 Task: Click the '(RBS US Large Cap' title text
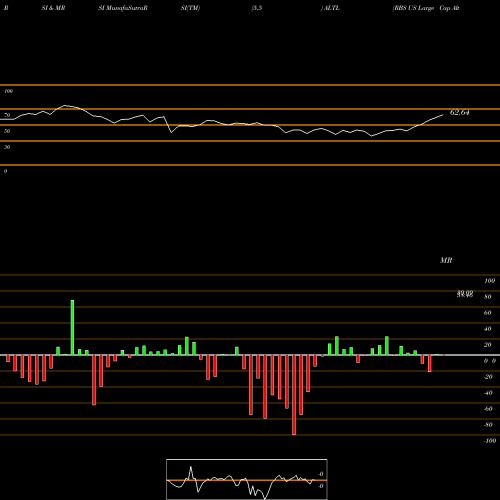coord(426,8)
